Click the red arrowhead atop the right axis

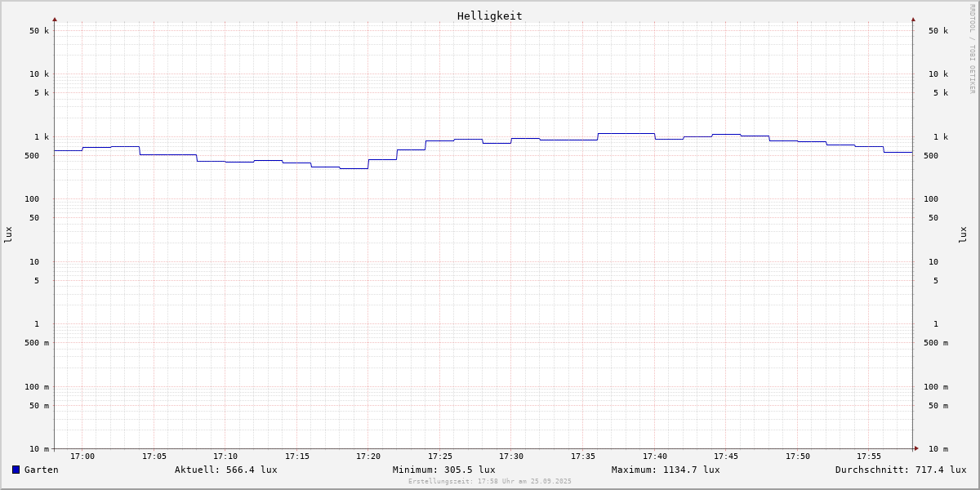pyautogui.click(x=913, y=19)
